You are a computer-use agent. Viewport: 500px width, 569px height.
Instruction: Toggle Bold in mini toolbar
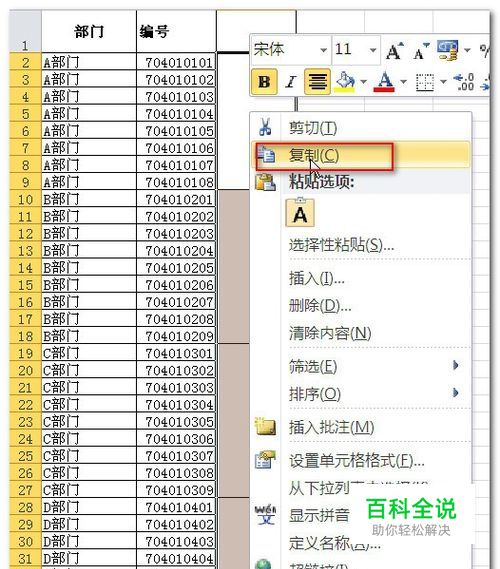pyautogui.click(x=264, y=82)
